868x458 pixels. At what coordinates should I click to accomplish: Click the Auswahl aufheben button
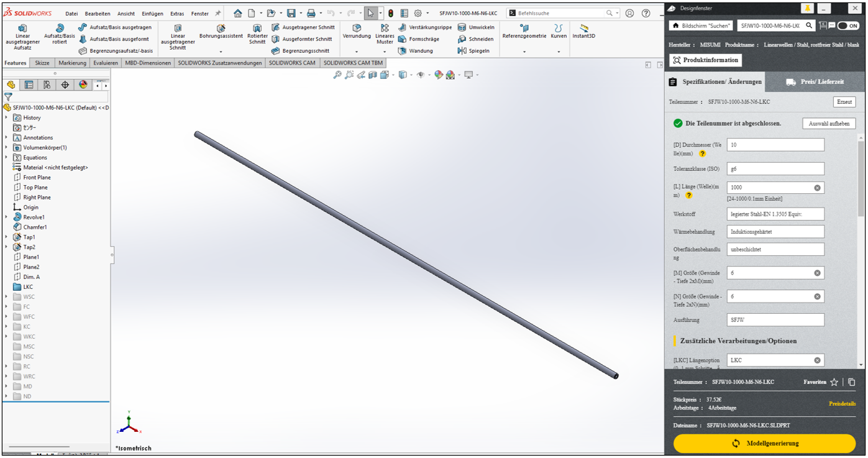(829, 124)
